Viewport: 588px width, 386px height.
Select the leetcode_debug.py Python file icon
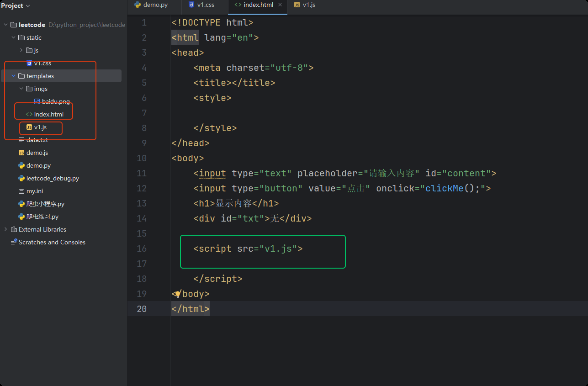pos(21,178)
